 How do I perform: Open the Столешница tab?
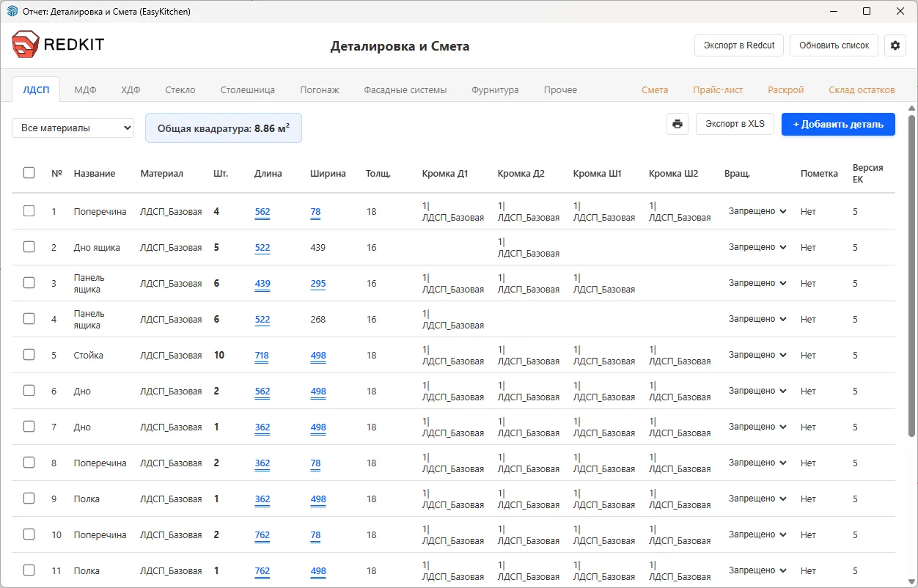click(248, 89)
